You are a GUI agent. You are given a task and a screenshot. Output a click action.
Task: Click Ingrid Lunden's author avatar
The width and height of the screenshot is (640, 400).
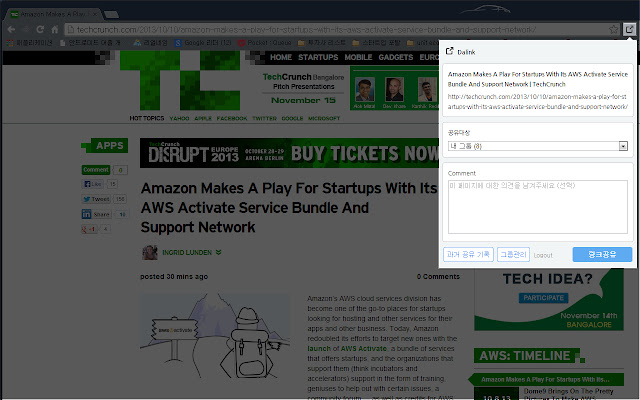pyautogui.click(x=150, y=253)
